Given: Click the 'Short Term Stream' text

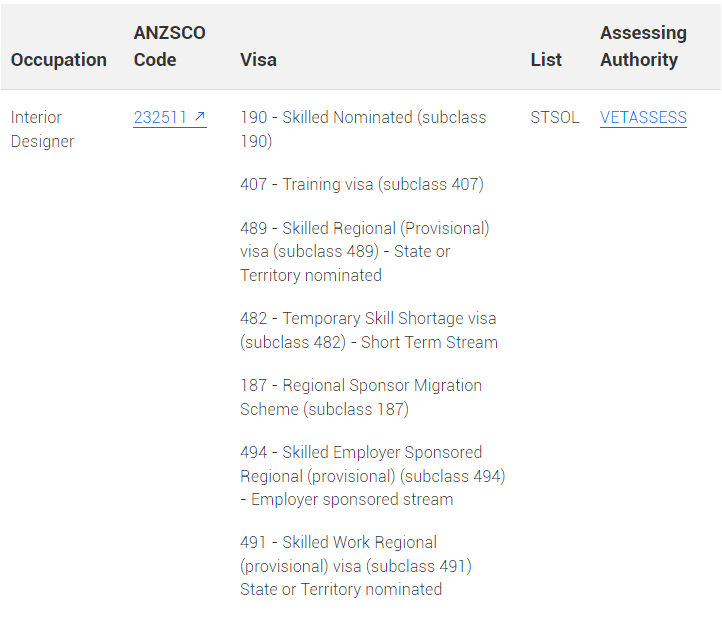Looking at the screenshot, I should (x=429, y=342).
